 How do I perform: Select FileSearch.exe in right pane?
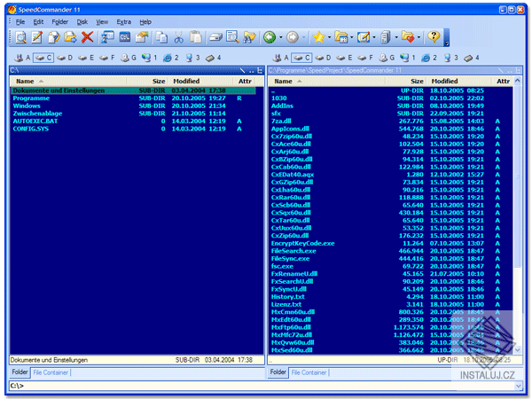coord(390,251)
